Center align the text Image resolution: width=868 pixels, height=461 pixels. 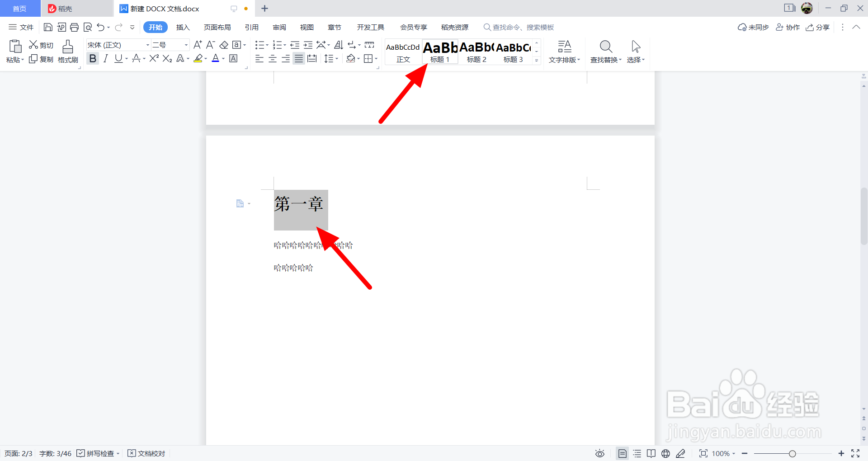pyautogui.click(x=273, y=59)
